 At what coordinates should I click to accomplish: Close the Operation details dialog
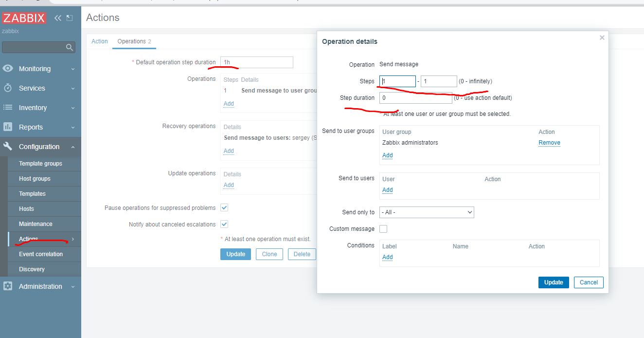[x=602, y=38]
